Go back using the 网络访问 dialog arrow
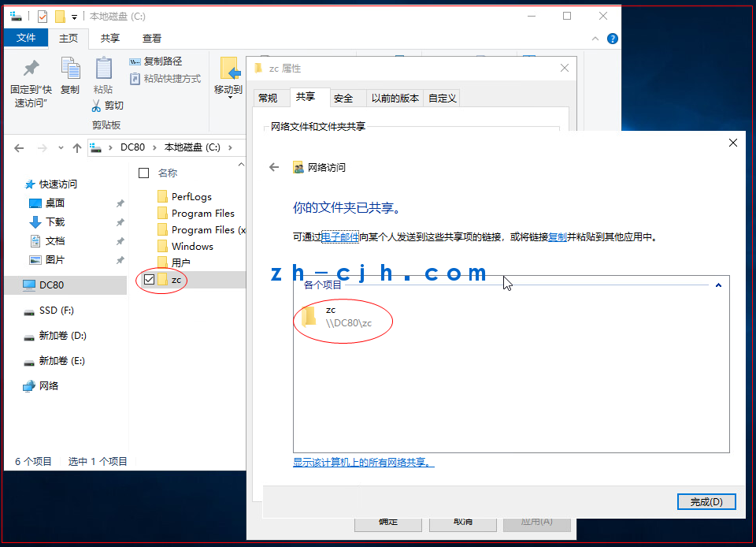The height and width of the screenshot is (547, 756). (x=274, y=167)
